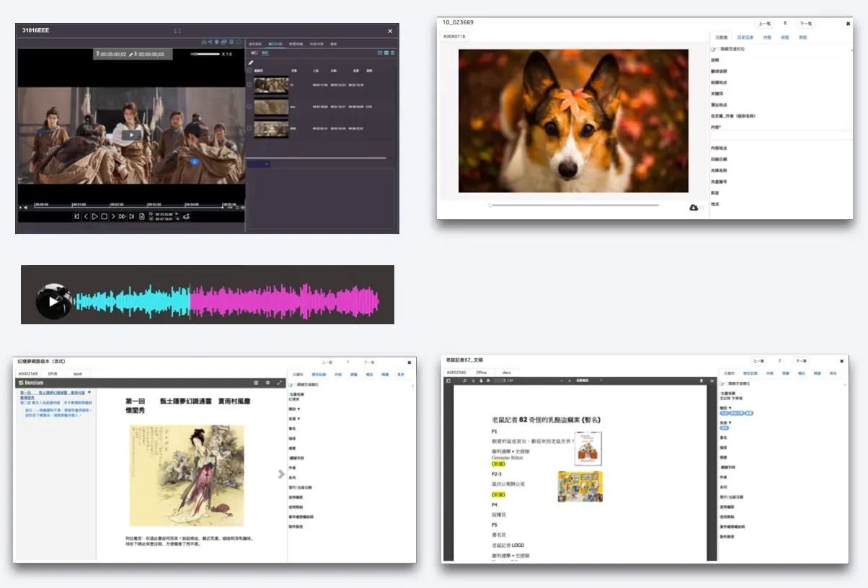The width and height of the screenshot is (868, 588).
Task: Jump to the start of the video
Action: [x=77, y=216]
